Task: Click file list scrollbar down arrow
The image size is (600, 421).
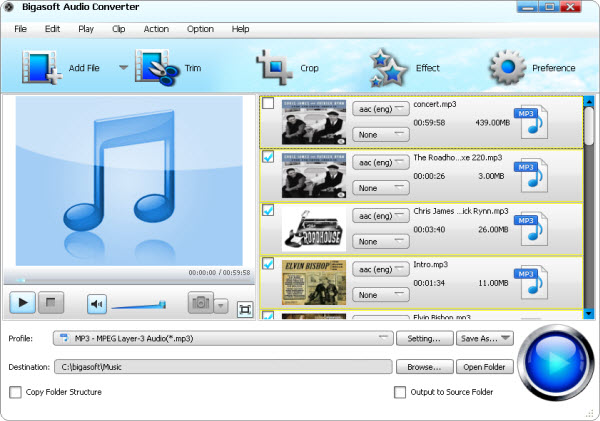Action: 589,314
